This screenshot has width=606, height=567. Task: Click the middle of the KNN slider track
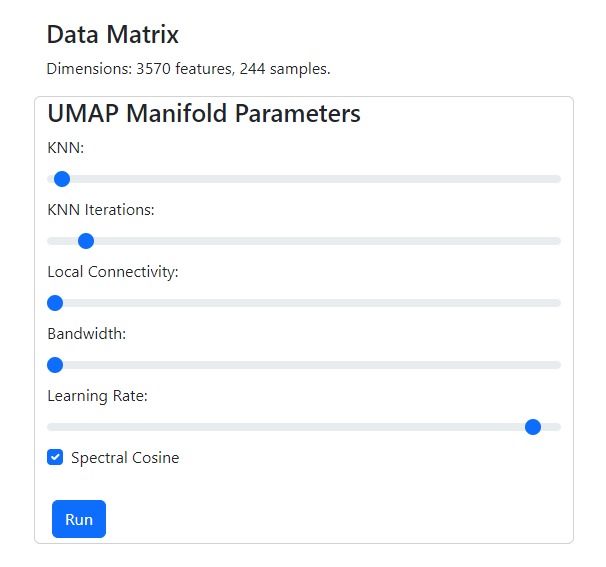click(304, 179)
